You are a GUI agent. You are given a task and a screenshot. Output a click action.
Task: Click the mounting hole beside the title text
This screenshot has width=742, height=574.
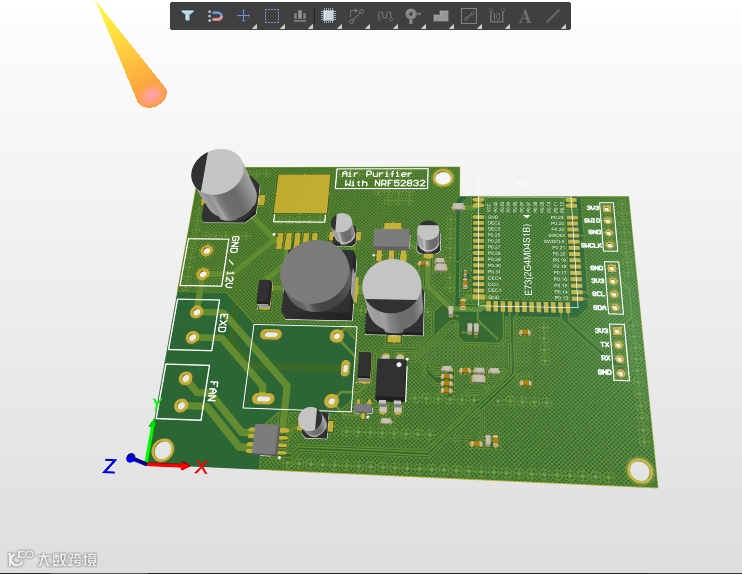point(443,178)
